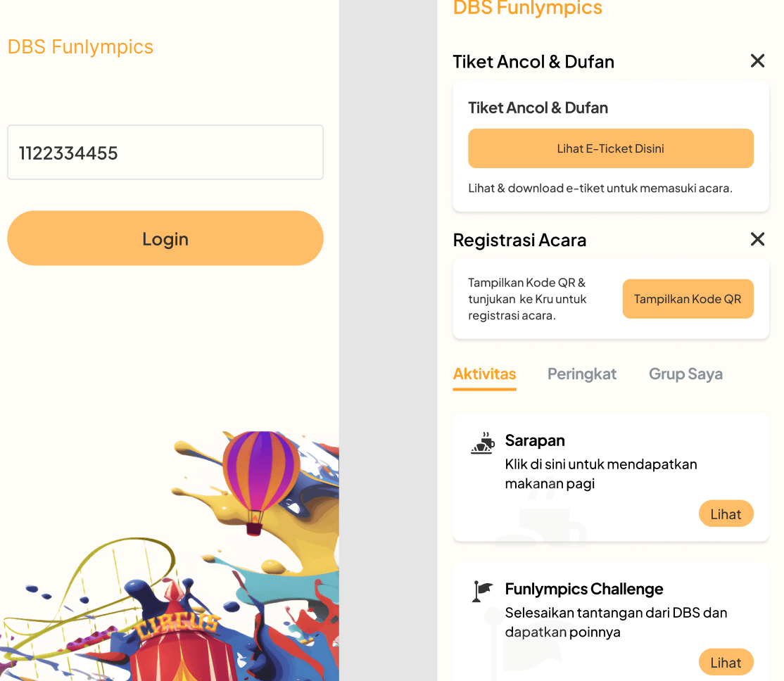Open Lihat E-Ticket Disini button
The image size is (784, 681).
coord(610,148)
